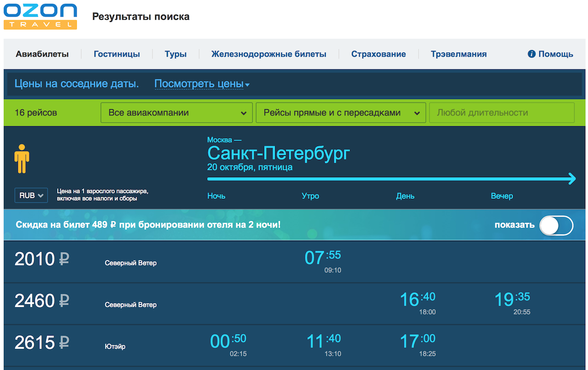
Task: Open the Трэвелмания tab
Action: [x=458, y=54]
